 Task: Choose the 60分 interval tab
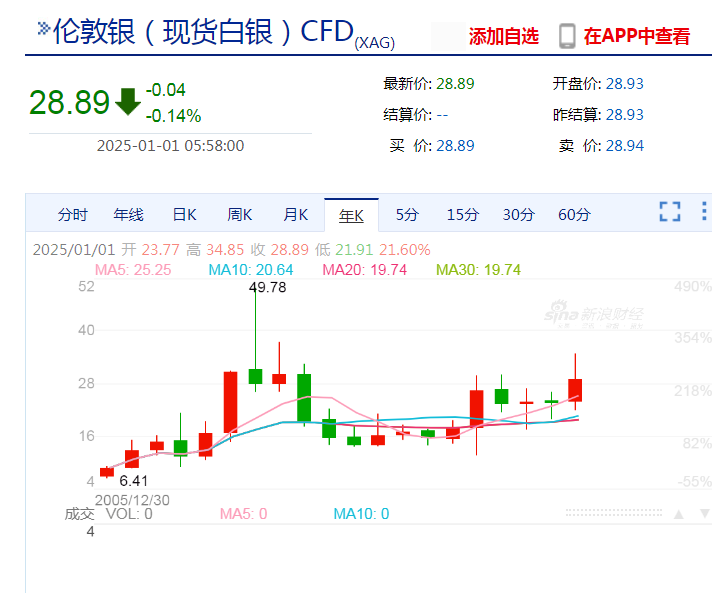574,214
